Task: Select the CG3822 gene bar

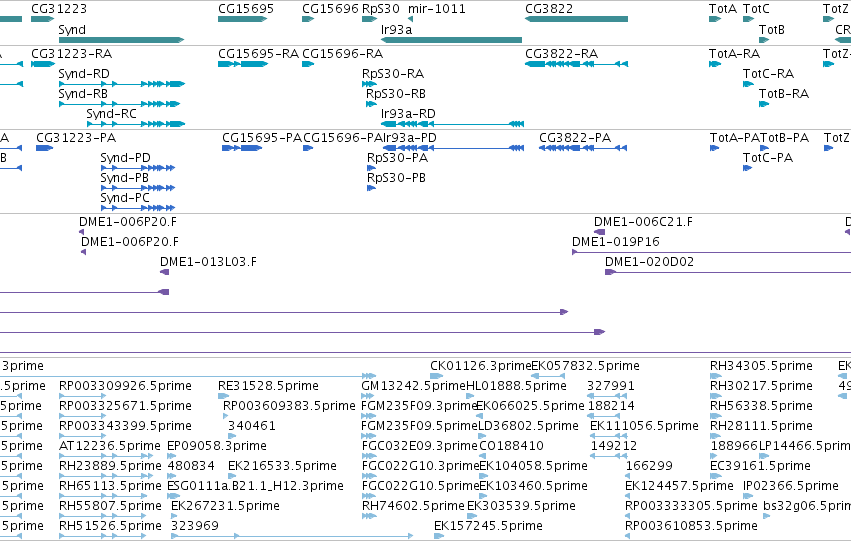Action: 576,19
